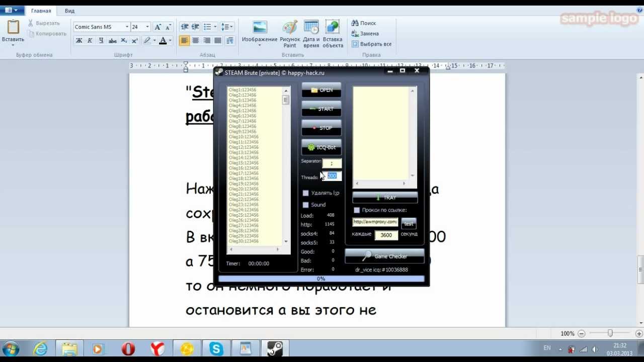Click the 3600 seconds interval field

tap(386, 235)
